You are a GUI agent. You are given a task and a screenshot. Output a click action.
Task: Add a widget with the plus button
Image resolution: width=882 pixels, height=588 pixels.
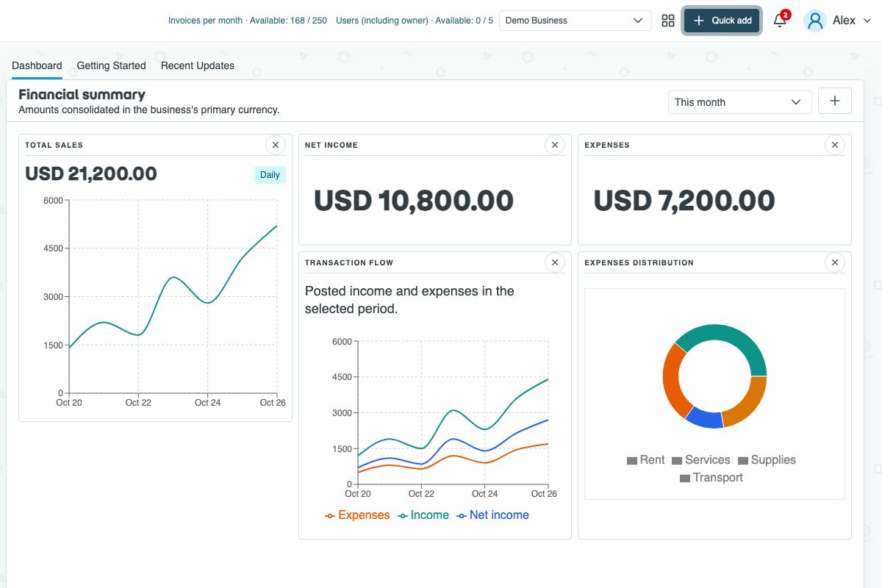point(835,101)
